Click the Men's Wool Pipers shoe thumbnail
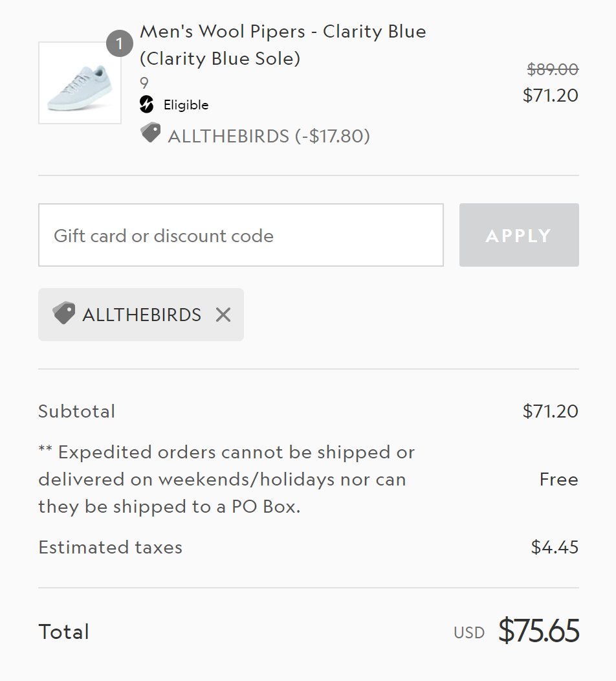 click(80, 83)
